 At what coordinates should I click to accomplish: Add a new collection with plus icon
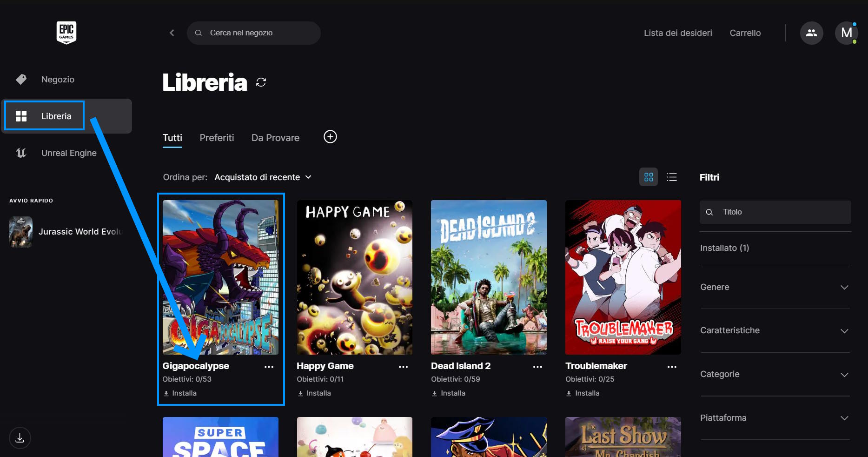click(330, 137)
